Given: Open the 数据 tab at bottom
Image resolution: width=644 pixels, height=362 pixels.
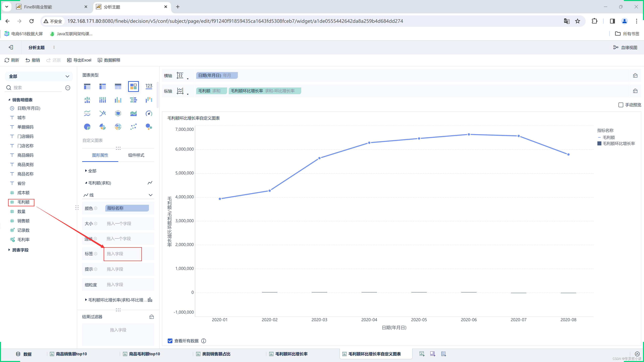Looking at the screenshot, I should click(24, 354).
